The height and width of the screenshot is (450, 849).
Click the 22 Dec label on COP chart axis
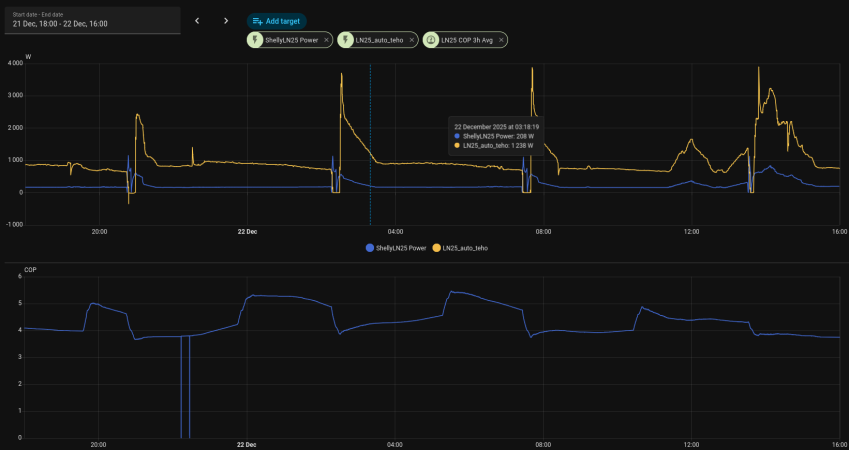click(x=247, y=445)
